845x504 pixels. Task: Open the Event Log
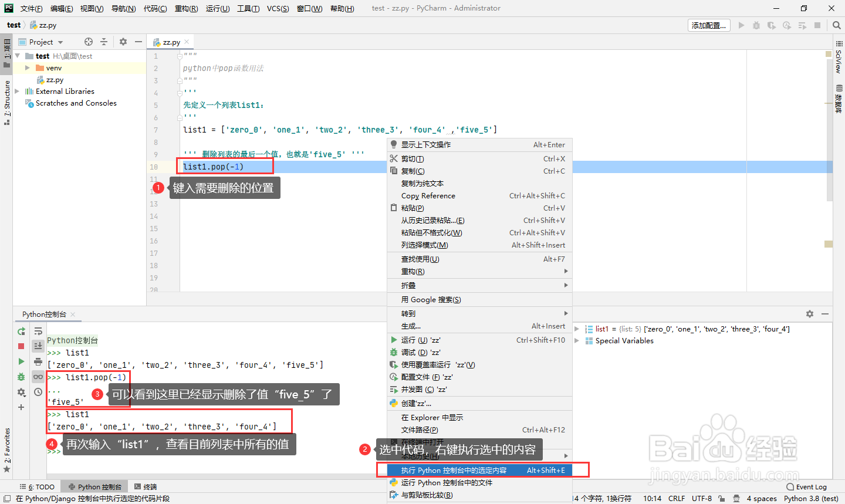point(807,486)
